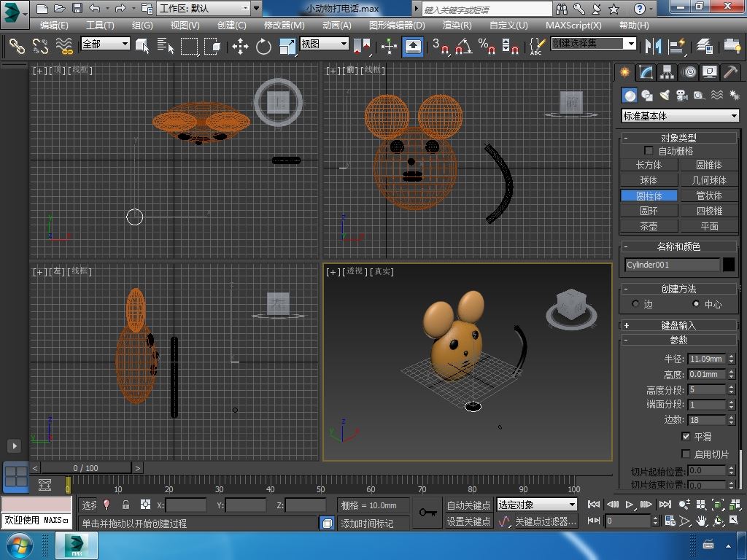747x560 pixels.
Task: Click the 茶壶 object button
Action: click(x=649, y=226)
